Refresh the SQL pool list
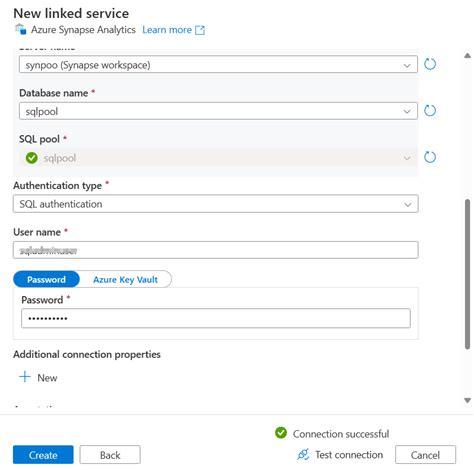Screen dimensions: 474x470 click(430, 157)
